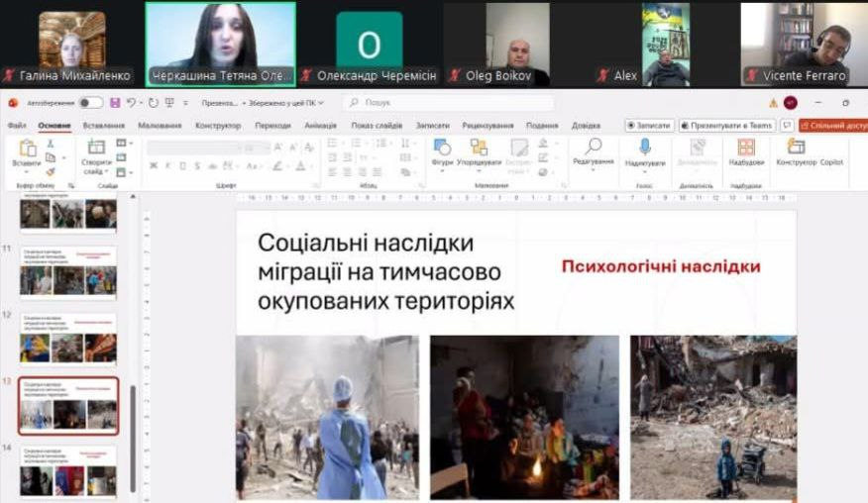
Task: Click the Save floppy disk icon
Action: tap(115, 102)
